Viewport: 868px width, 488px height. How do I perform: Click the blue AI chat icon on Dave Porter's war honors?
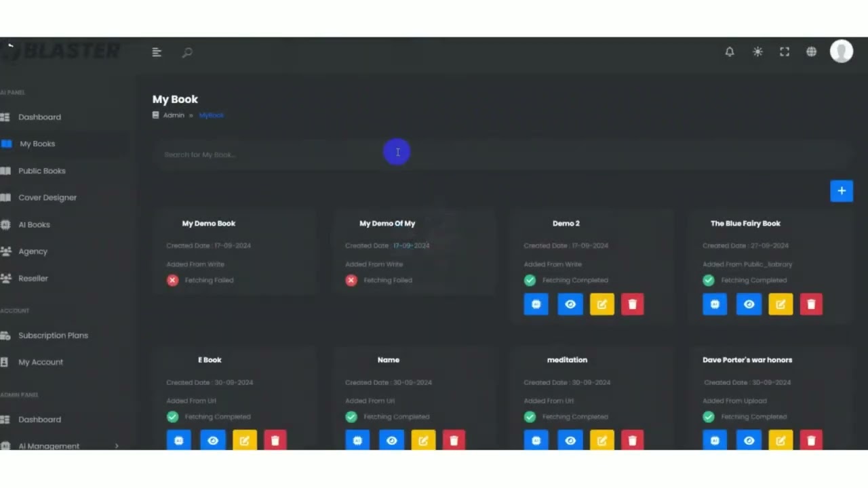pyautogui.click(x=715, y=440)
